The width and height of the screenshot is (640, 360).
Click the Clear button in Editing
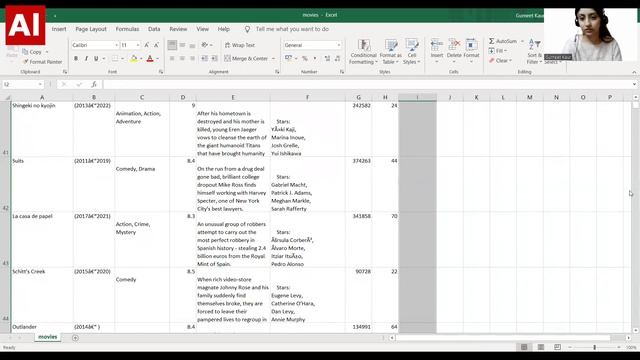point(500,60)
